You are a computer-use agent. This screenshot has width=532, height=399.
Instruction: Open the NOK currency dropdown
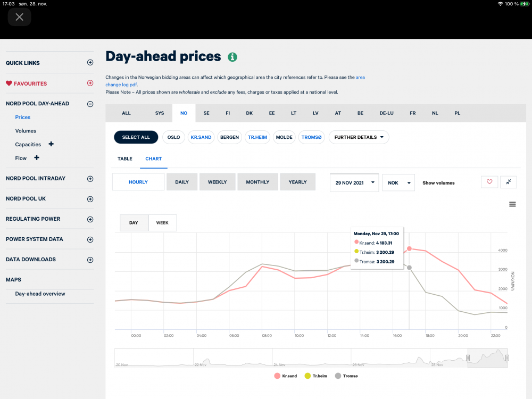398,182
